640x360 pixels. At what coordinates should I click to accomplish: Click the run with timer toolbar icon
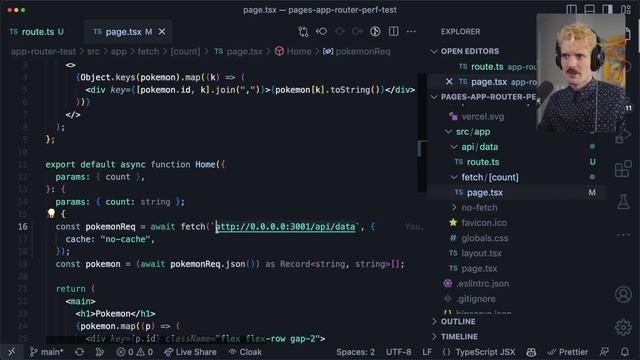(x=375, y=31)
